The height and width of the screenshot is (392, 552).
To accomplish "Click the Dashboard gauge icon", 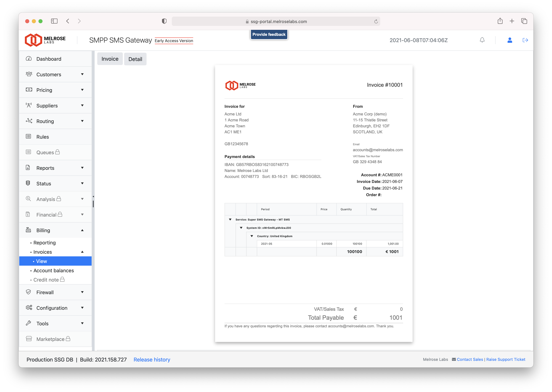I will pos(29,59).
